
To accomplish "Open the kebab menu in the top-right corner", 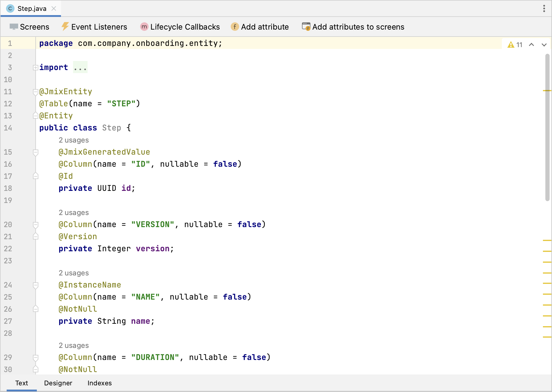I will [544, 8].
